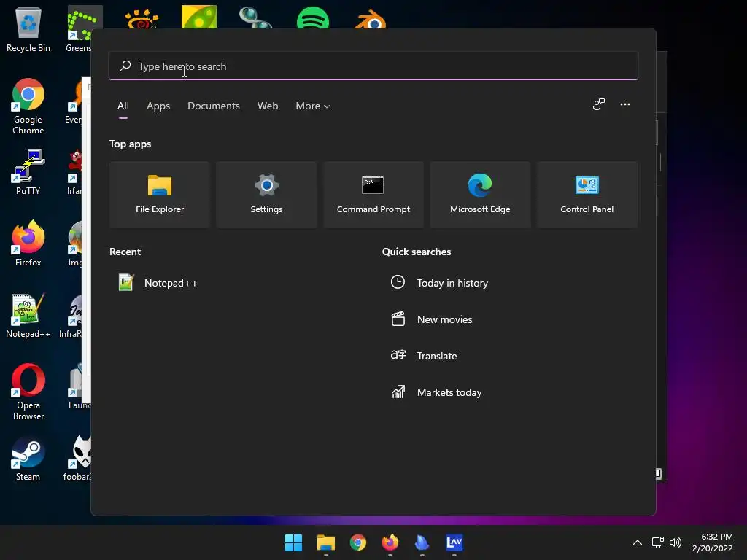This screenshot has width=747, height=560.
Task: Open Google Chrome from the taskbar
Action: 357,542
